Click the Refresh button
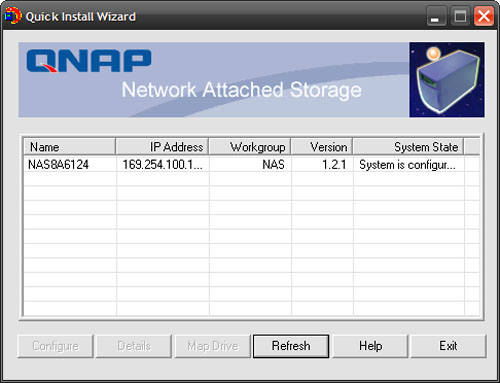The height and width of the screenshot is (383, 500). [291, 346]
